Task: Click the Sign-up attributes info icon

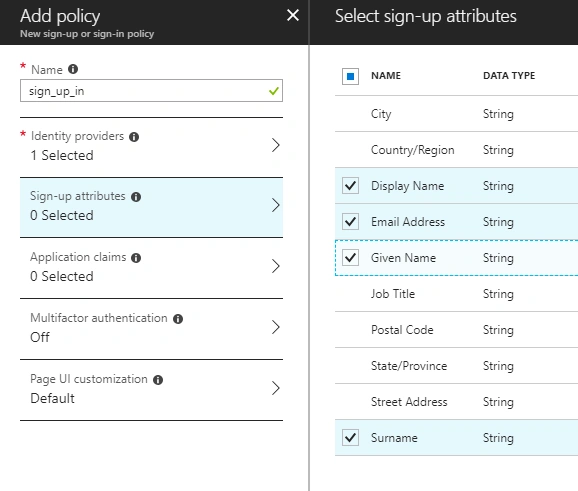Action: click(136, 197)
